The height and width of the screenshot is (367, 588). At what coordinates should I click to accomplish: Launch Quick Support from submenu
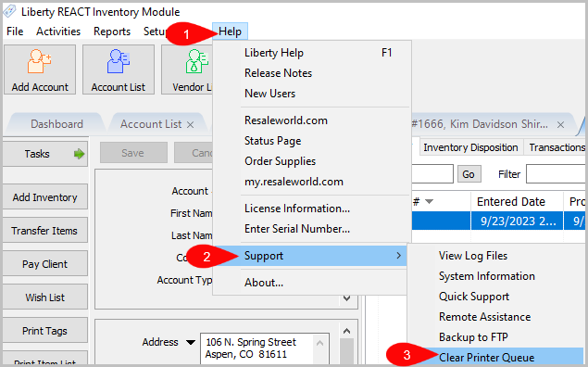click(496, 297)
